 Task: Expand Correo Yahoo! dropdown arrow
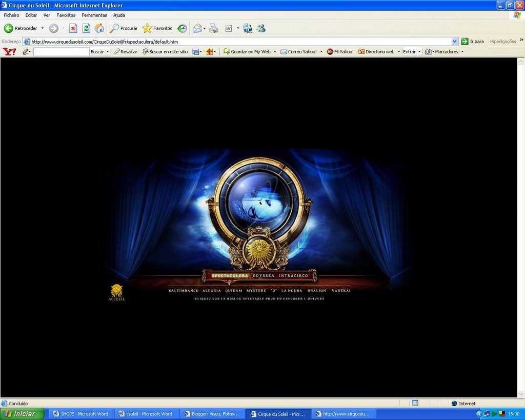321,52
